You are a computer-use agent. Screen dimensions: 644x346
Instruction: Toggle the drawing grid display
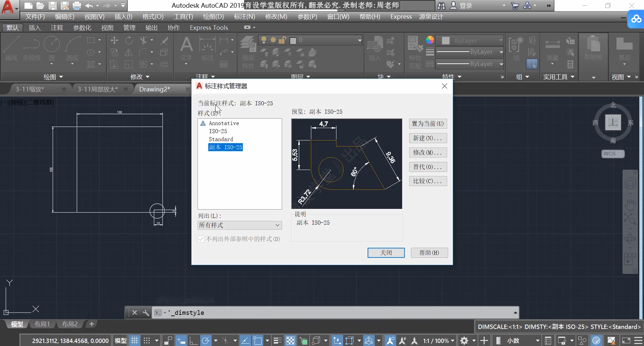click(135, 341)
